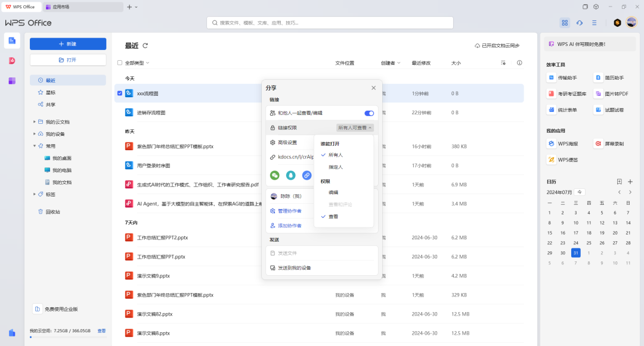Viewport: 644px width, 346px height.
Task: Open 传输助手 tool
Action: click(x=562, y=78)
